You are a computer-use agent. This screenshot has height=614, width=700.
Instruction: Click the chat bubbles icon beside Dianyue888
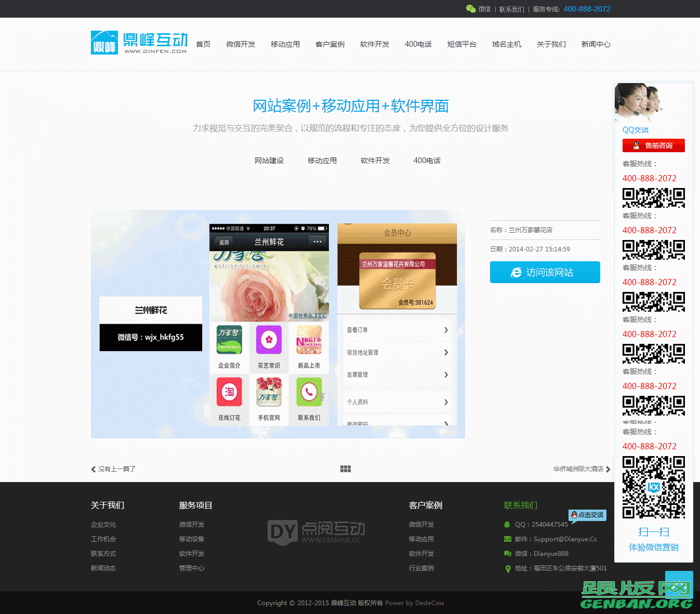508,553
